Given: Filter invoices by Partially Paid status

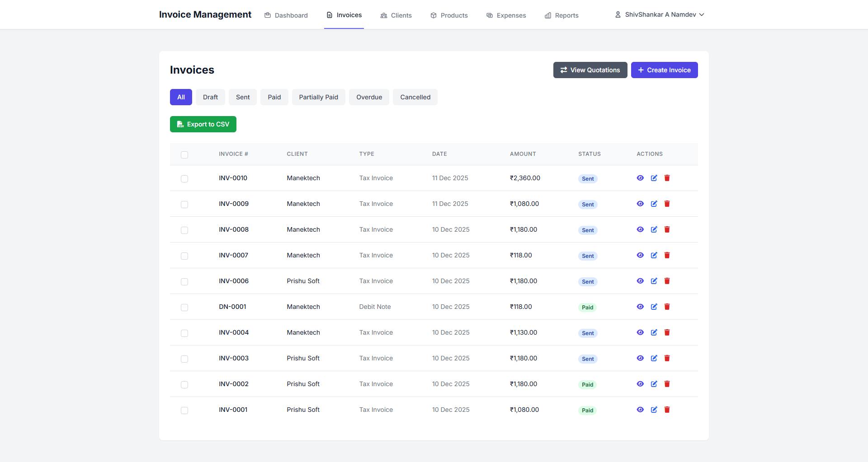Looking at the screenshot, I should click(318, 97).
